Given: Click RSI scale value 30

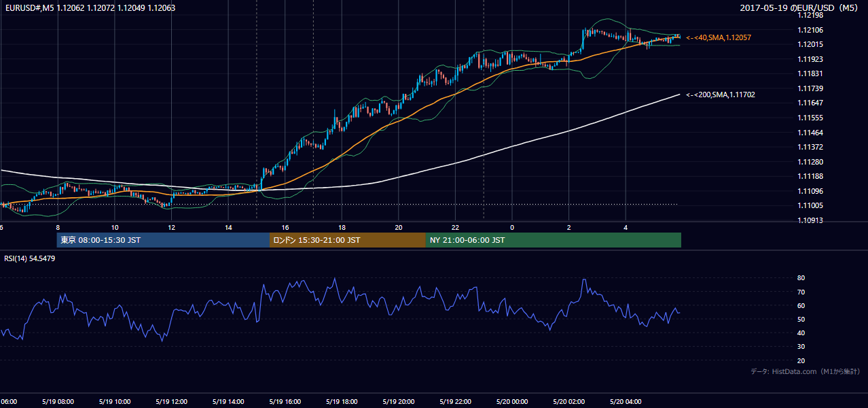Looking at the screenshot, I should tap(801, 346).
